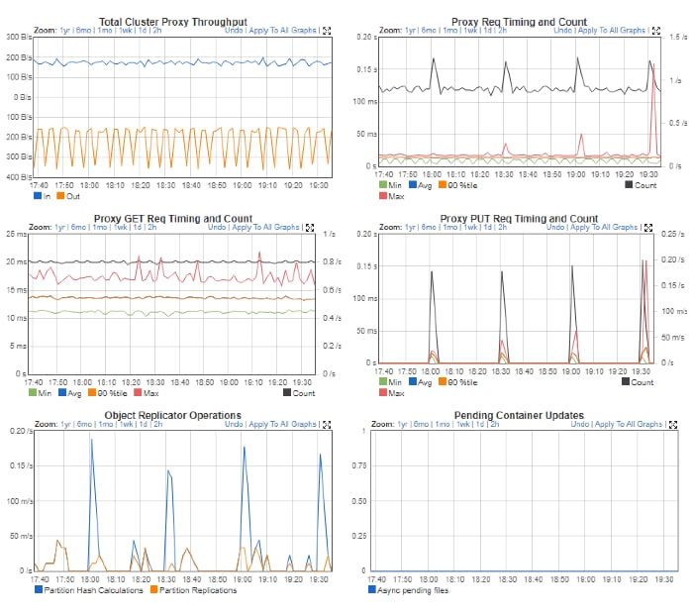Viewport: 693px width, 616px height.
Task: Click the 90 %tile swatch under Proxy Req Timing graph
Action: tap(443, 184)
